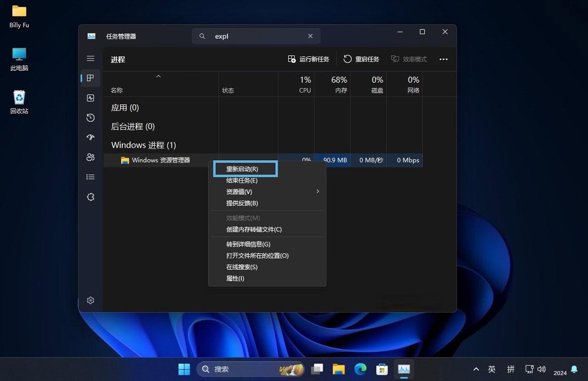Open the Task Manager hamburger navigation menu
The height and width of the screenshot is (381, 588).
[x=90, y=58]
